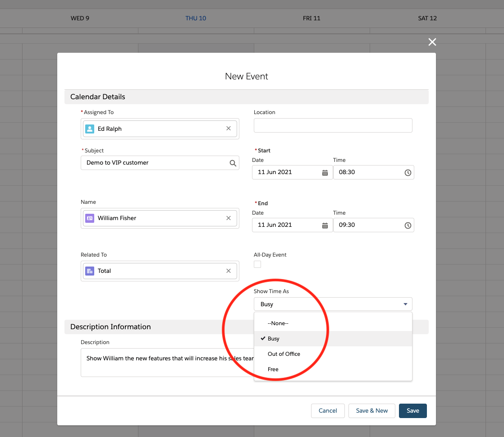Image resolution: width=504 pixels, height=437 pixels.
Task: Click the William Fisher name text
Action: click(x=117, y=218)
